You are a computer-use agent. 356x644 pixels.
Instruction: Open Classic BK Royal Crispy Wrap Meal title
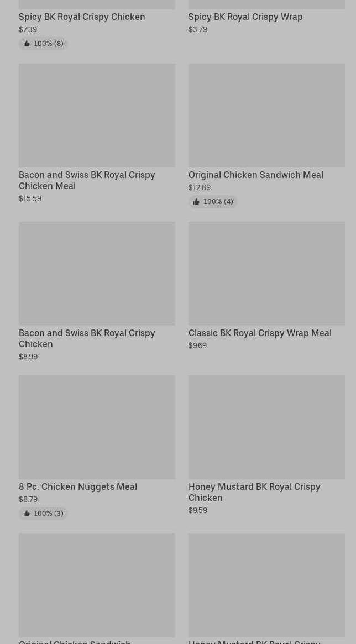point(260,333)
